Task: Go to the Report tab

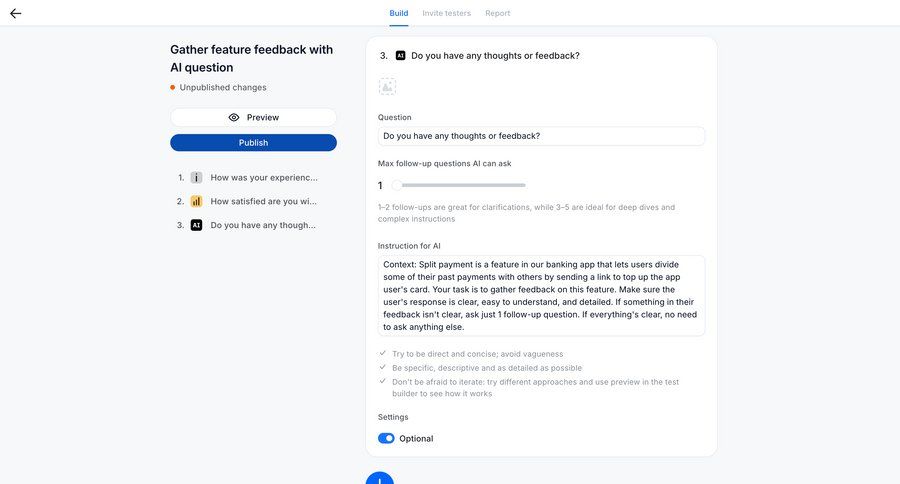Action: coord(497,13)
